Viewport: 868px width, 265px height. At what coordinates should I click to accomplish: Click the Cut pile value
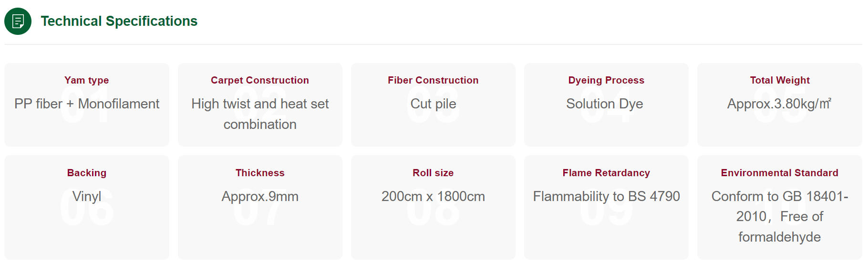pos(433,104)
